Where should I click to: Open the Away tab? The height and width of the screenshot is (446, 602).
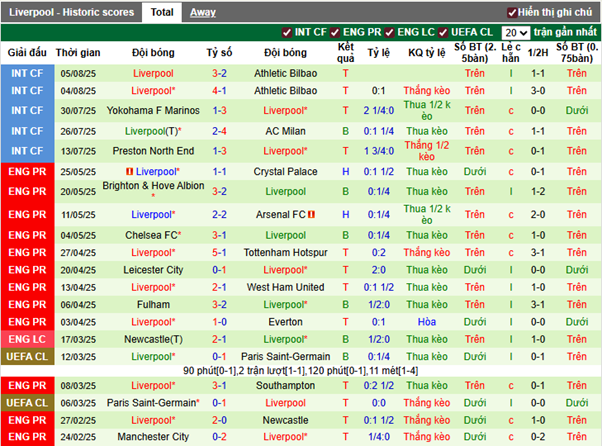pos(203,12)
